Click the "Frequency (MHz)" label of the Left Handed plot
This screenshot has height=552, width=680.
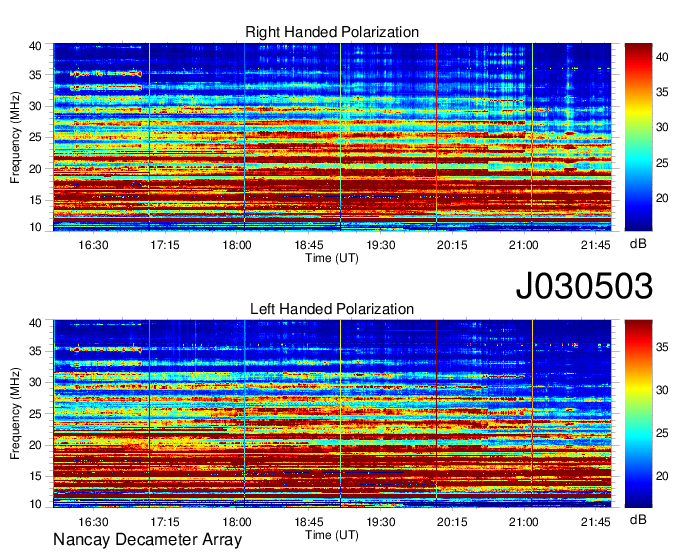pyautogui.click(x=15, y=414)
